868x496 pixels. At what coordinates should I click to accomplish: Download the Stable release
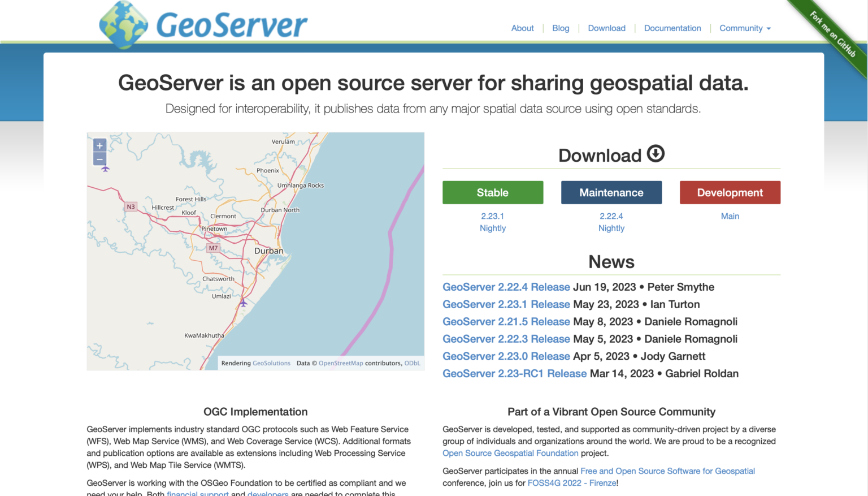coord(492,192)
